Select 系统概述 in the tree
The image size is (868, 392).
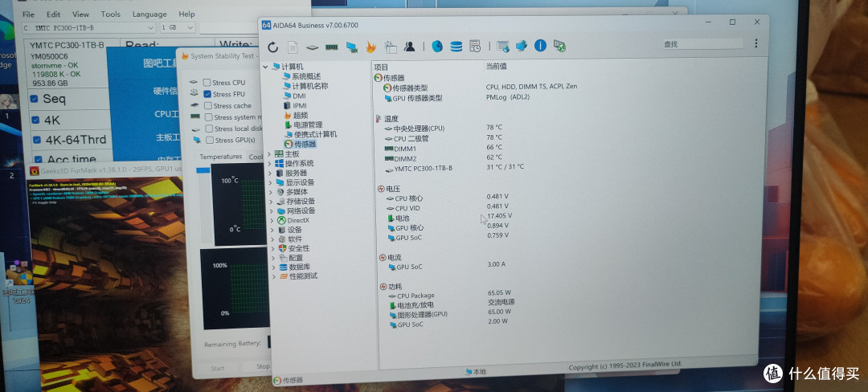pos(306,76)
